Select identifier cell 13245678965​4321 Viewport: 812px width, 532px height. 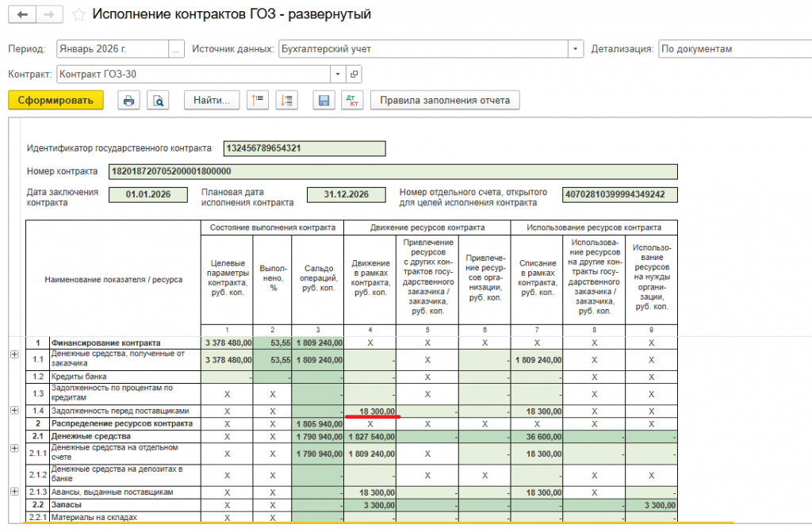304,149
